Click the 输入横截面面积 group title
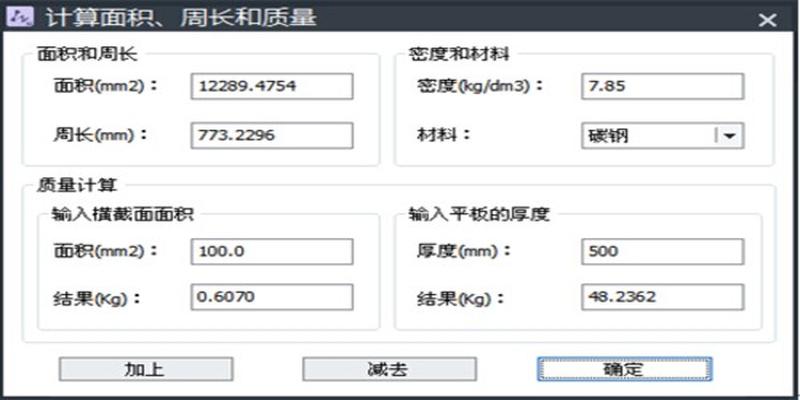Screen dimensions: 800x400 (122, 215)
